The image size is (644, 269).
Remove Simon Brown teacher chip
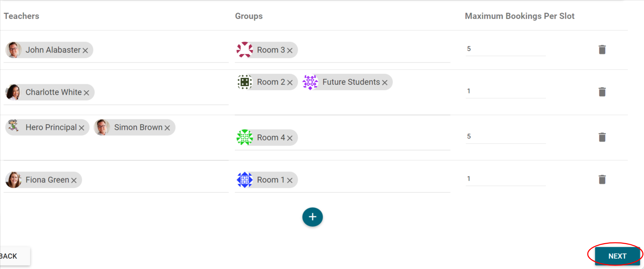tap(167, 128)
